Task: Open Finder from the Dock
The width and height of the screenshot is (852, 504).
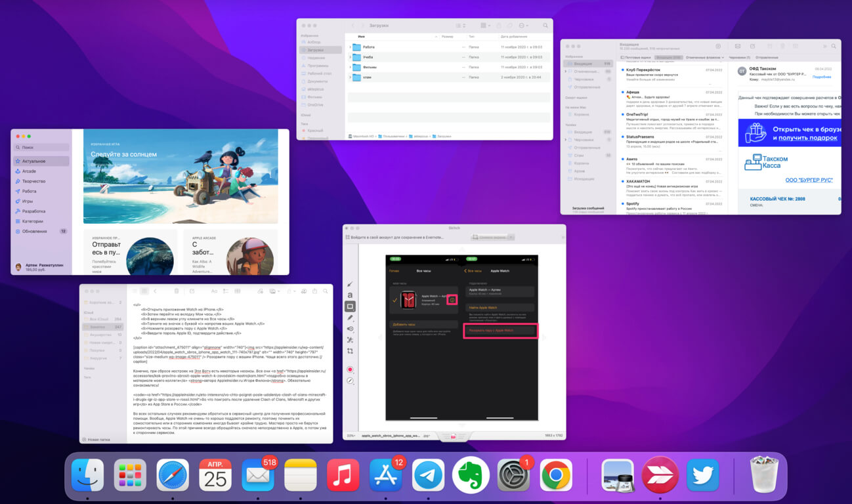Action: 87,475
